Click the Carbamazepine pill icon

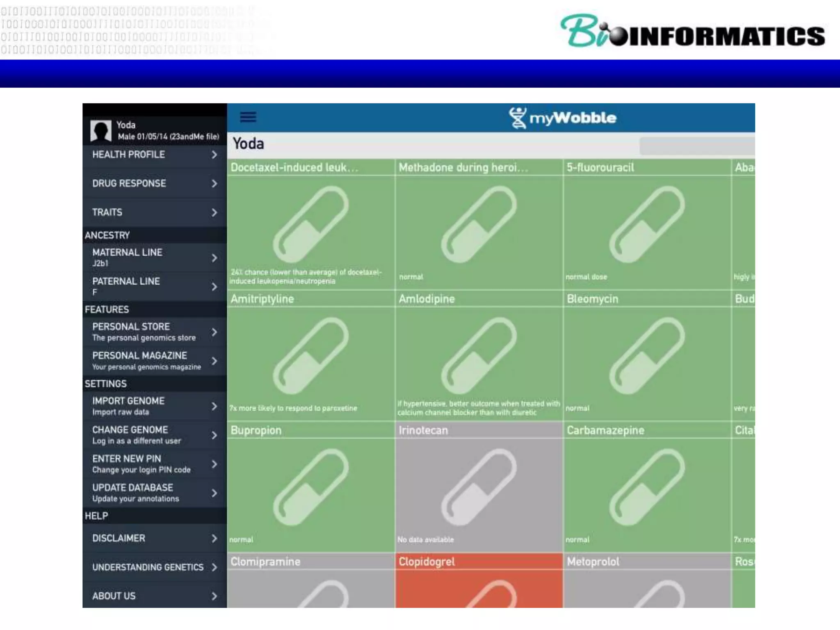[x=647, y=487]
